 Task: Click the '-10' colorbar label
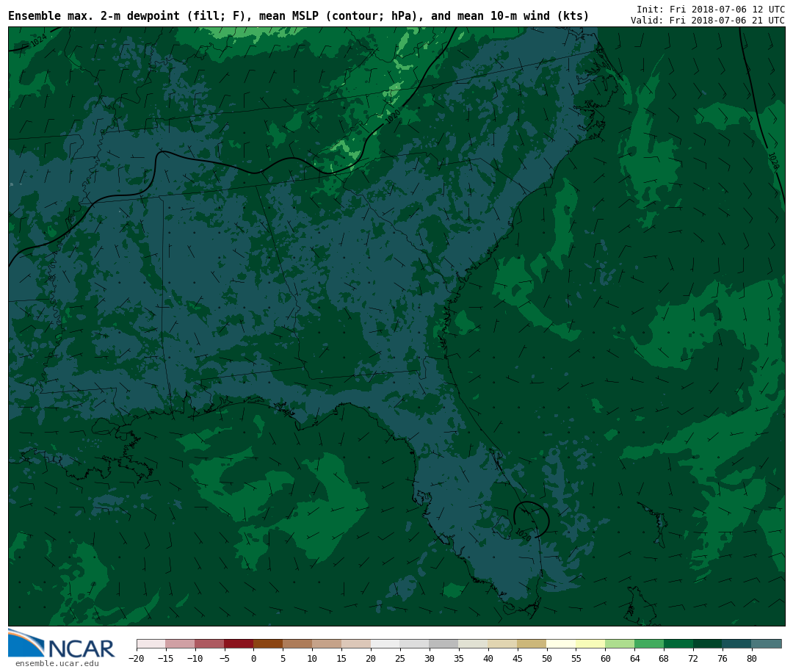click(195, 658)
